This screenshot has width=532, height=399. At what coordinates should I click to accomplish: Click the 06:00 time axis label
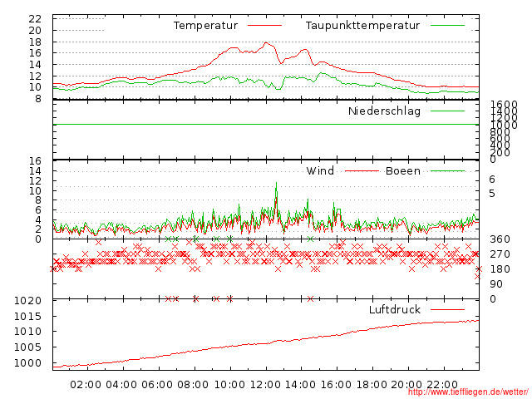pyautogui.click(x=157, y=385)
